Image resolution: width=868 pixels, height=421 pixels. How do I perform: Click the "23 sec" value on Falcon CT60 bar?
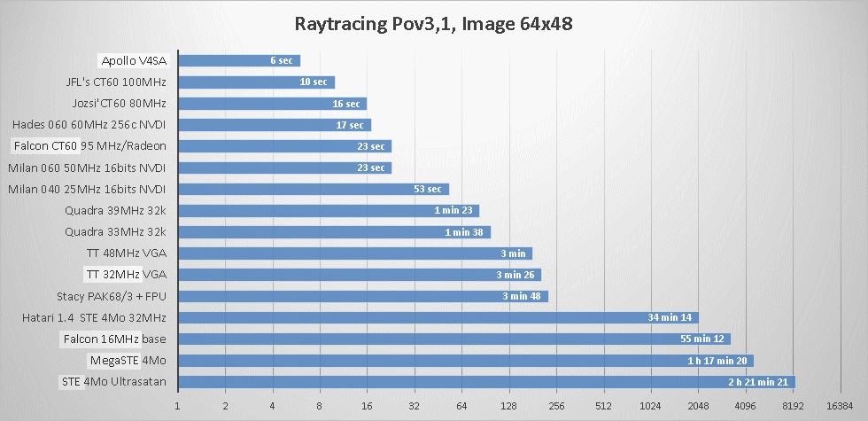coord(371,146)
